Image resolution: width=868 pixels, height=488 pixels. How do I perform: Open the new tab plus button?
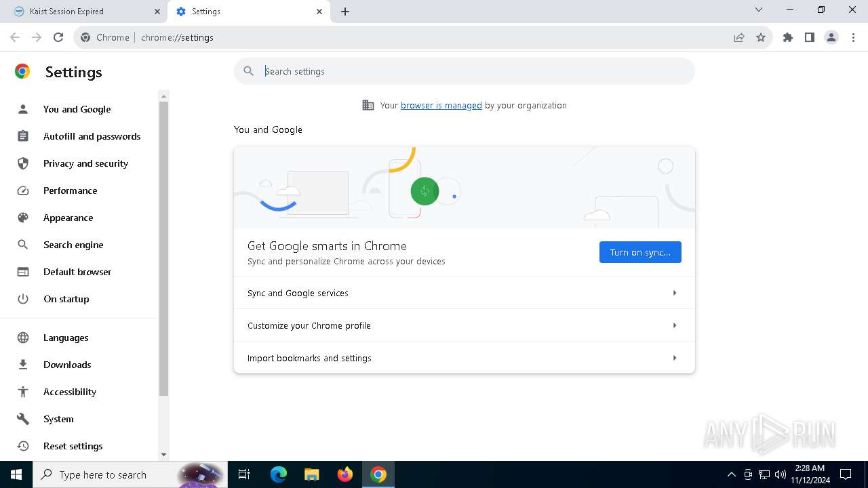[345, 12]
